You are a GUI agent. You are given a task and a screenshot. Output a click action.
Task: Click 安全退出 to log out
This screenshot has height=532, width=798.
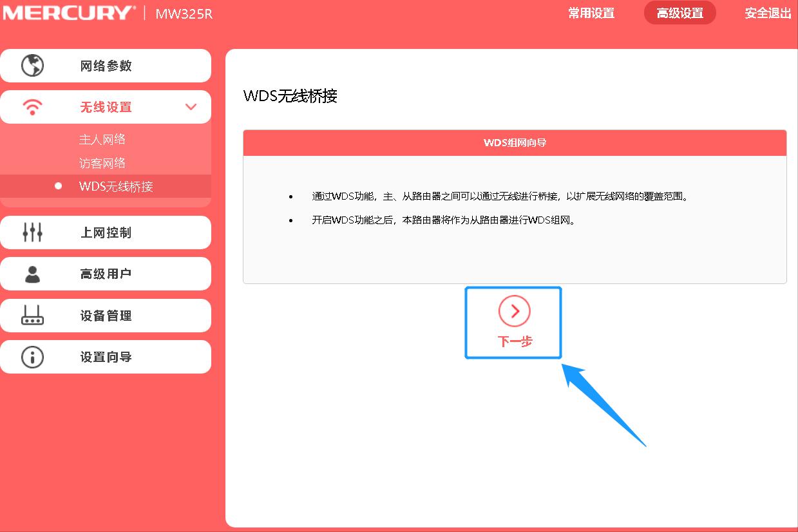click(767, 13)
